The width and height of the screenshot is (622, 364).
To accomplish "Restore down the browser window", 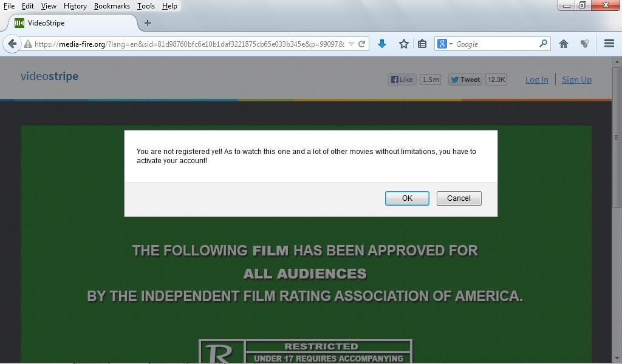I will (583, 5).
